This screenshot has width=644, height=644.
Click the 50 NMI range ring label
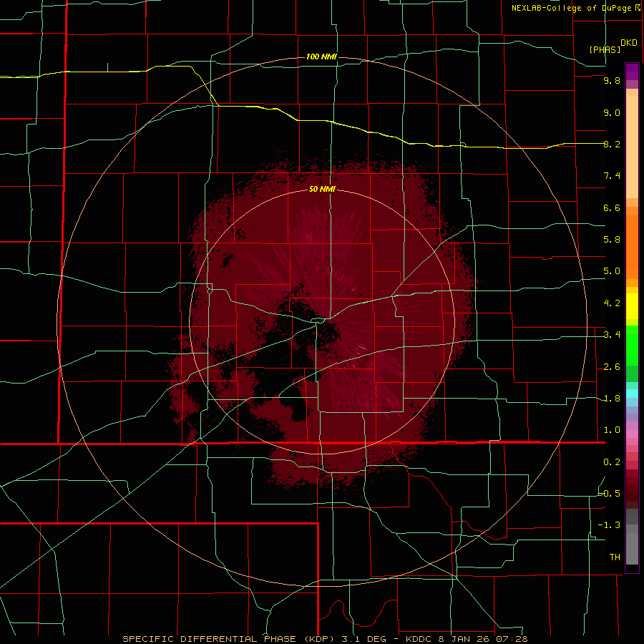(x=322, y=189)
